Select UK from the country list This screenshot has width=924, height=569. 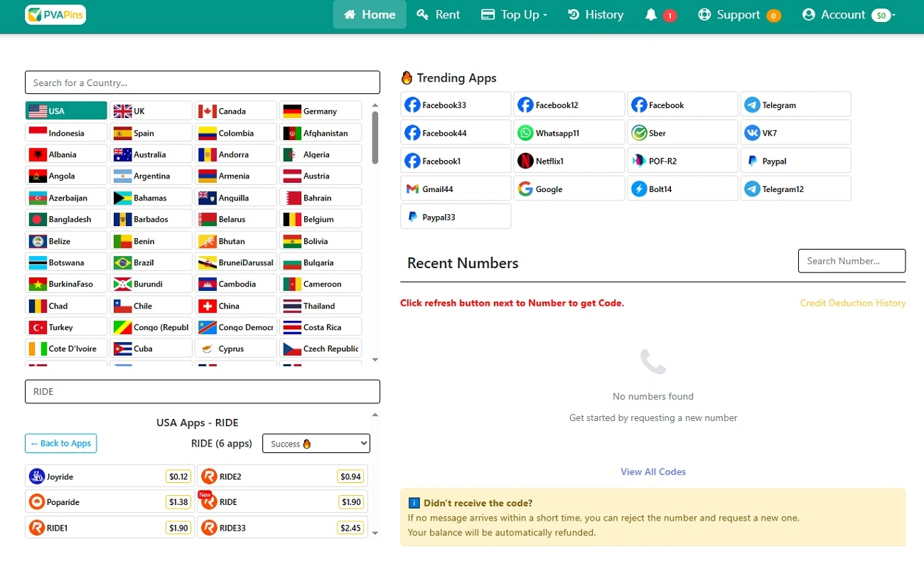(151, 111)
